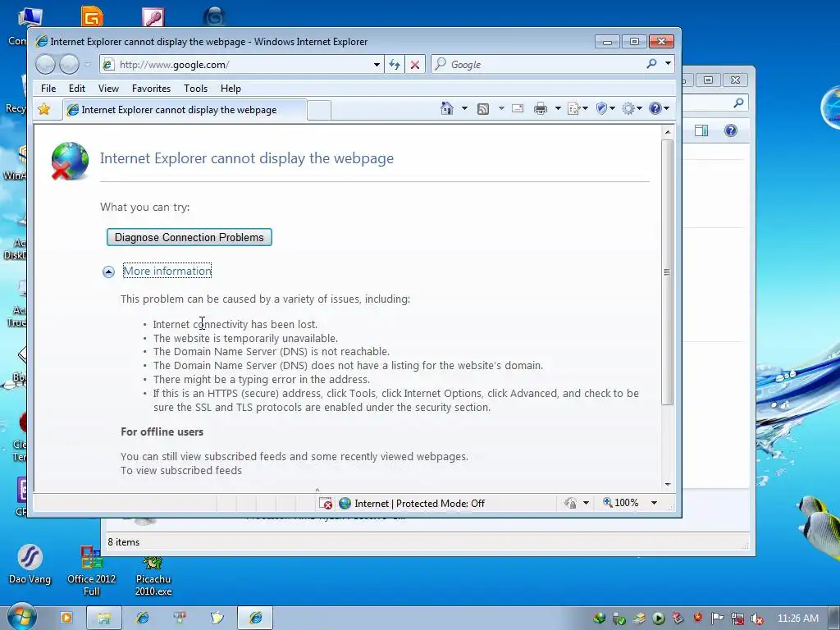
Task: Click the Windows Start orb
Action: click(21, 618)
